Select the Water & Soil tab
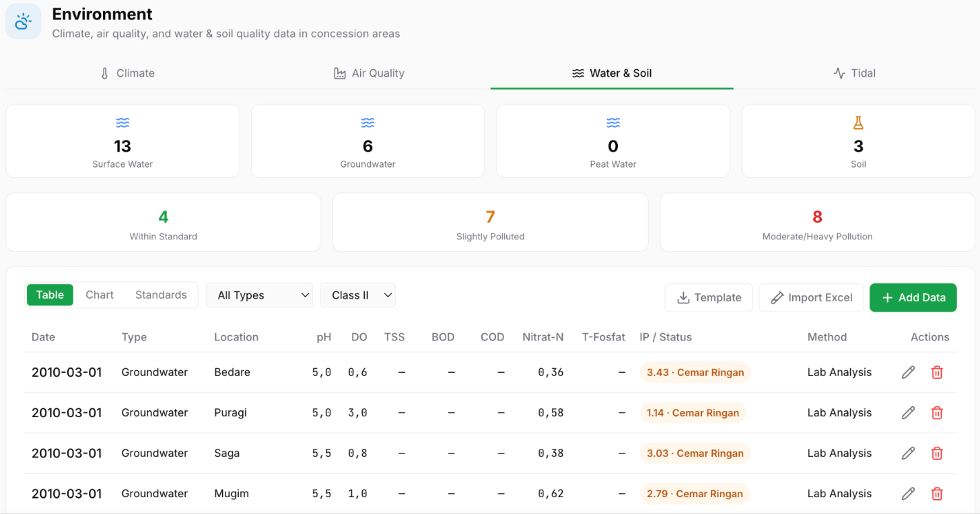The width and height of the screenshot is (980, 514). [612, 73]
